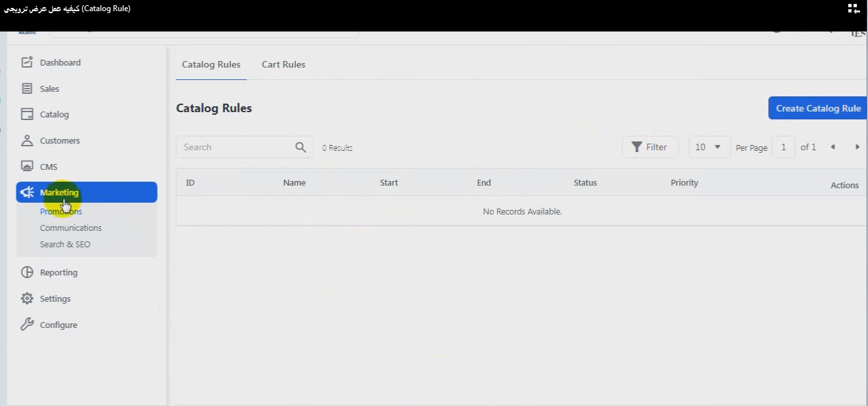Image resolution: width=868 pixels, height=406 pixels.
Task: Click the CMS image icon
Action: (27, 167)
